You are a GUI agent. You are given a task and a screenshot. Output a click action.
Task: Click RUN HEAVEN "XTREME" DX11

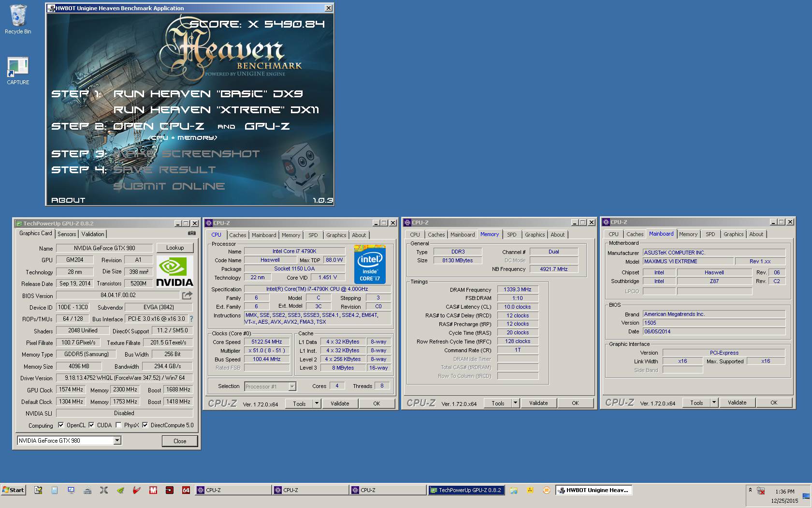216,110
